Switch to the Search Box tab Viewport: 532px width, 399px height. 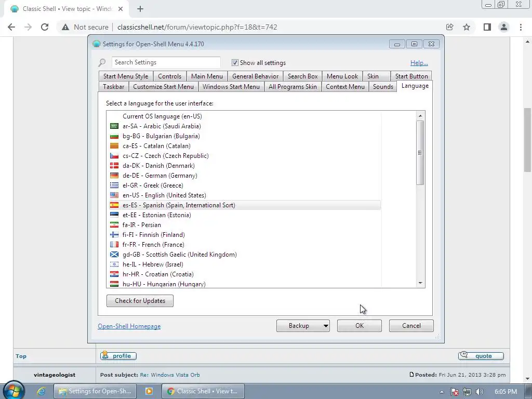(x=303, y=76)
